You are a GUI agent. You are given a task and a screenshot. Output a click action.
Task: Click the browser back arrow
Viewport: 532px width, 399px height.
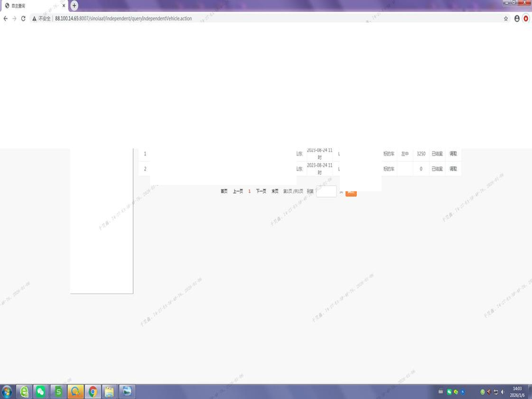(6, 18)
